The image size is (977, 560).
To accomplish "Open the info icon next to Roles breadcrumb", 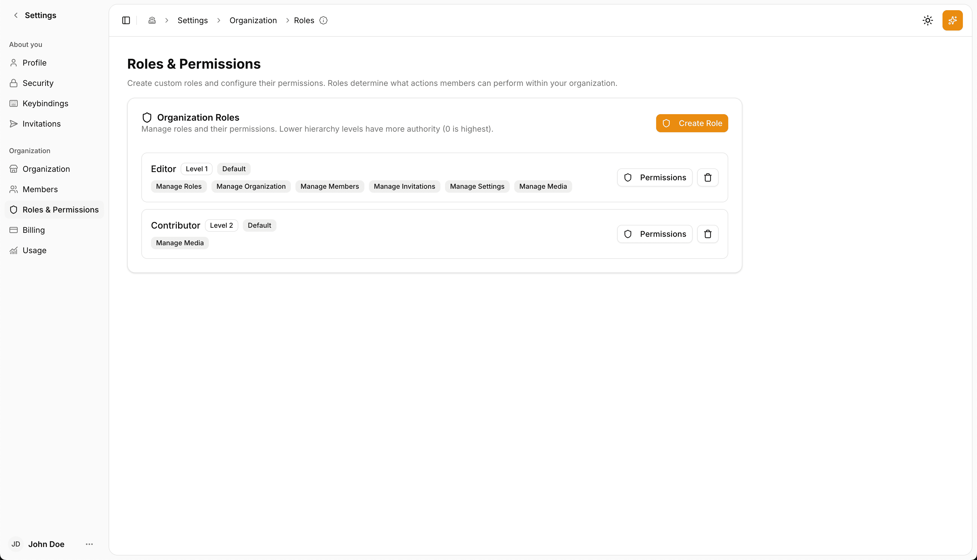I will 324,20.
